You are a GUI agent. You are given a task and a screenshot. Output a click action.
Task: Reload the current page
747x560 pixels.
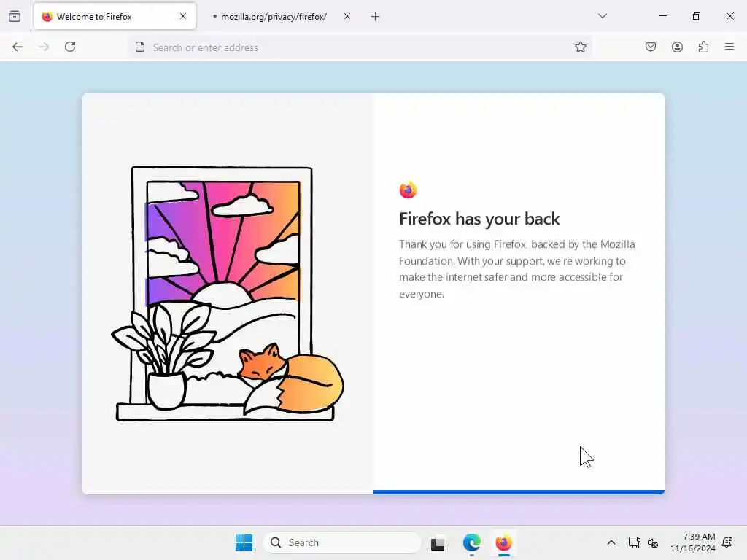pyautogui.click(x=70, y=47)
